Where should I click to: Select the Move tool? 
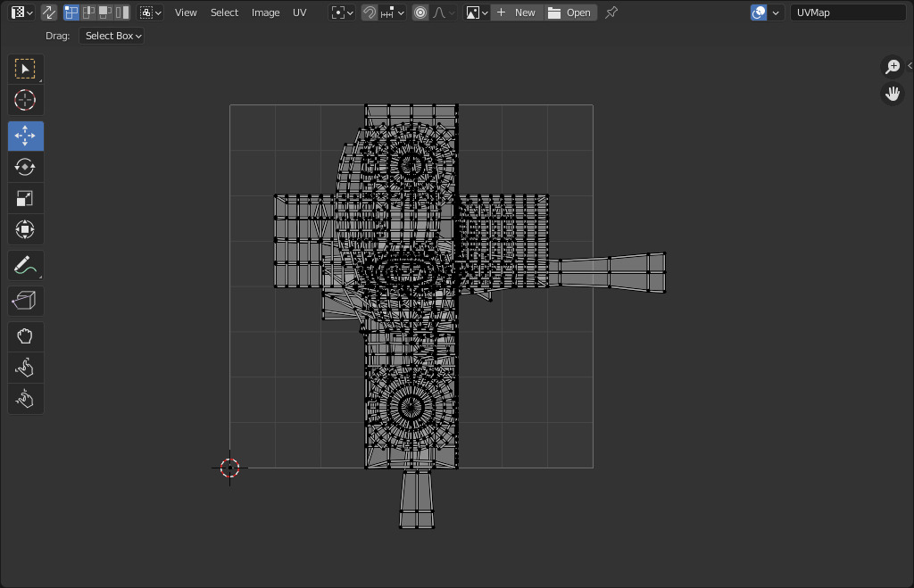point(25,136)
